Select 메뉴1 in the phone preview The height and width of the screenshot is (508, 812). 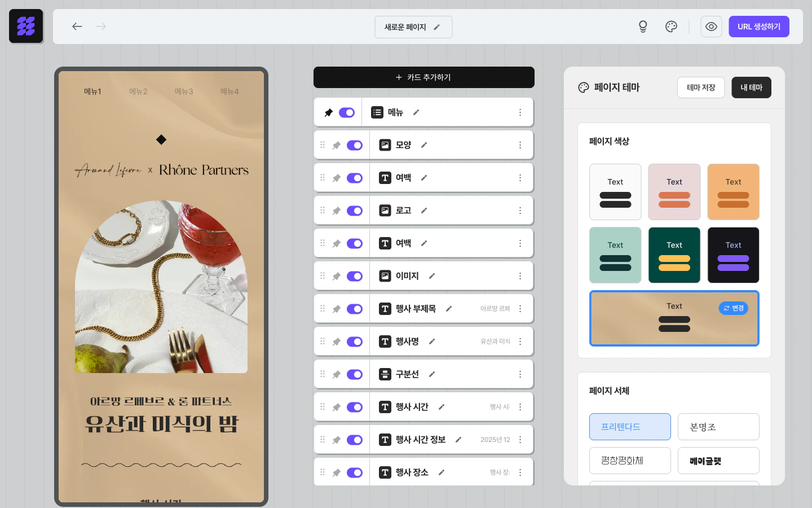(x=92, y=91)
